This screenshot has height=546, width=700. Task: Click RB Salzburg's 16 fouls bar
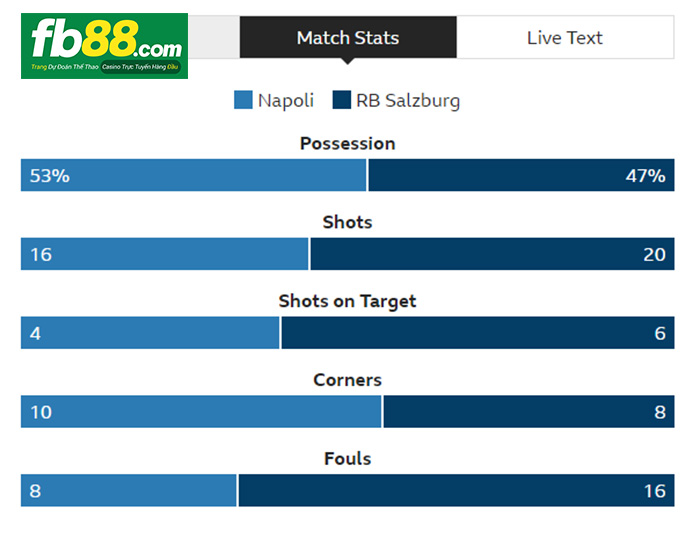coord(456,490)
